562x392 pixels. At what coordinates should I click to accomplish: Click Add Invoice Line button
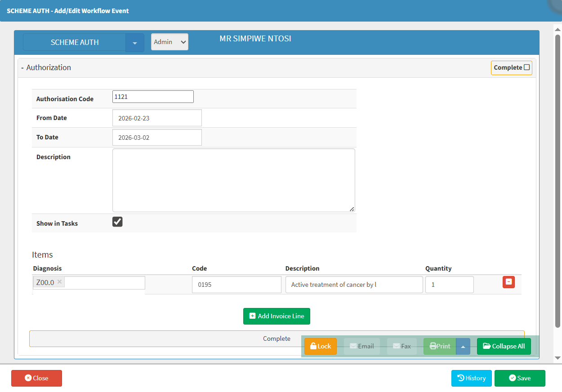click(x=277, y=316)
